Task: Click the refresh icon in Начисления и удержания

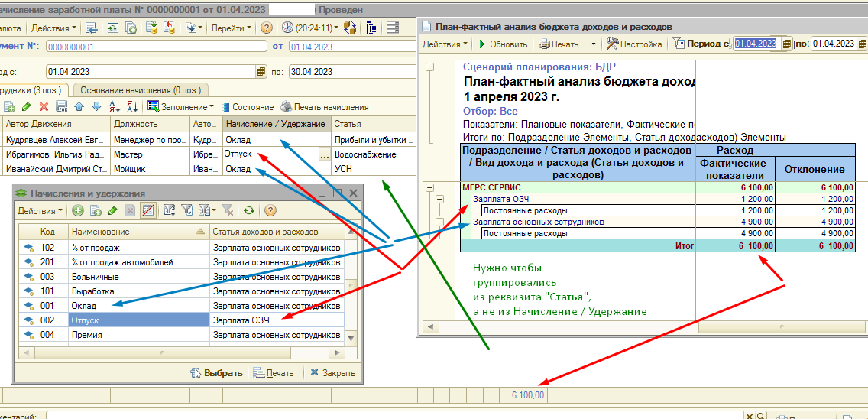Action: coord(249,210)
